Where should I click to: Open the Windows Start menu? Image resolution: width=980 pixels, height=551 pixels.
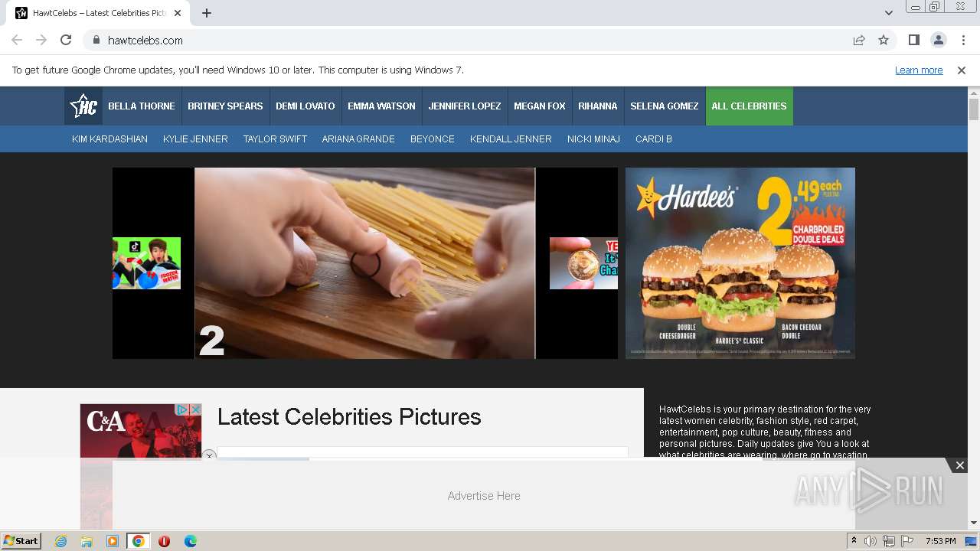[x=21, y=541]
